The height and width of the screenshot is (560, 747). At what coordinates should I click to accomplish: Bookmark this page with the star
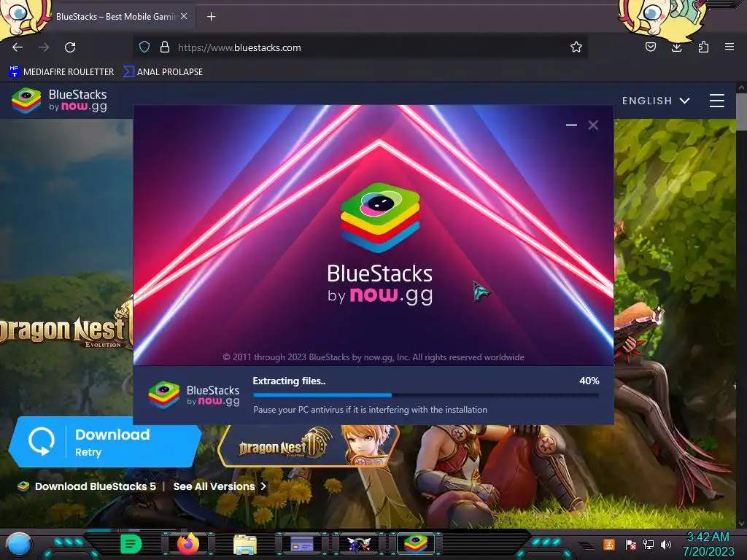coord(576,47)
